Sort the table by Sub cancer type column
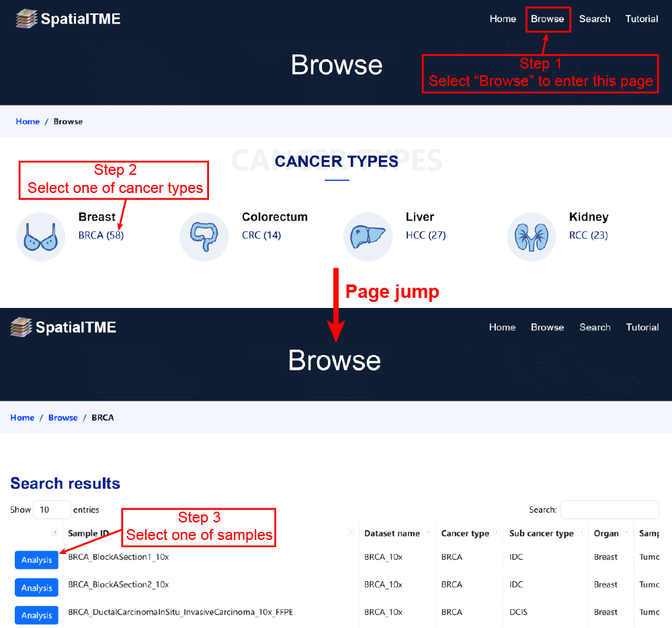Viewport: 672px width, 628px height. tap(541, 533)
